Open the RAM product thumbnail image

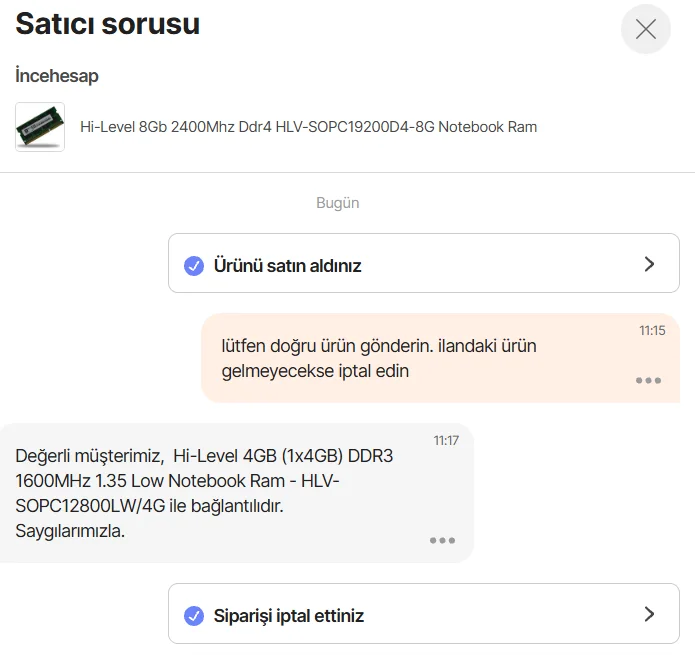[x=40, y=127]
